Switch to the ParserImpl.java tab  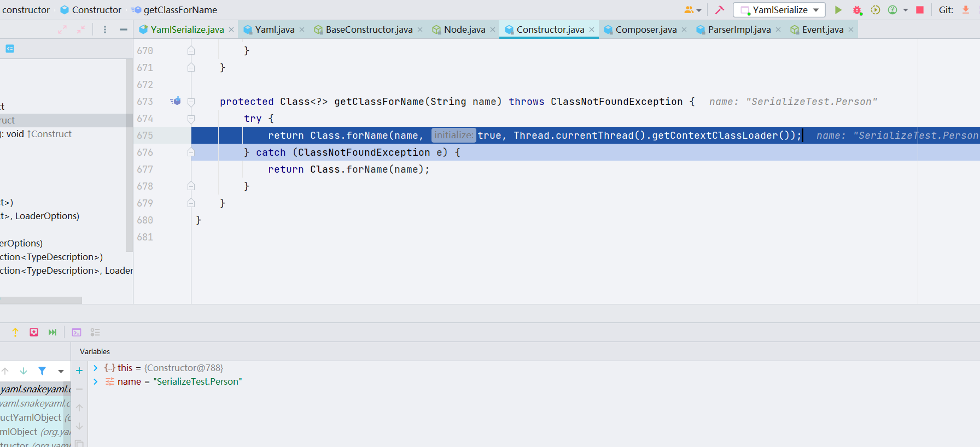pos(739,30)
